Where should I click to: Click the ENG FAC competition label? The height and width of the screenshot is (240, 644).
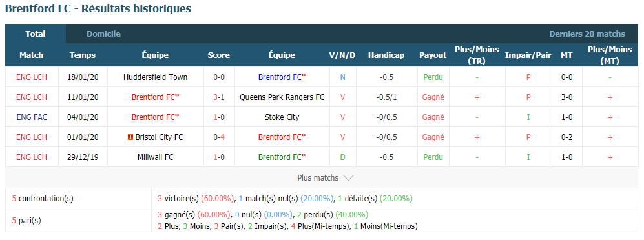tap(32, 117)
